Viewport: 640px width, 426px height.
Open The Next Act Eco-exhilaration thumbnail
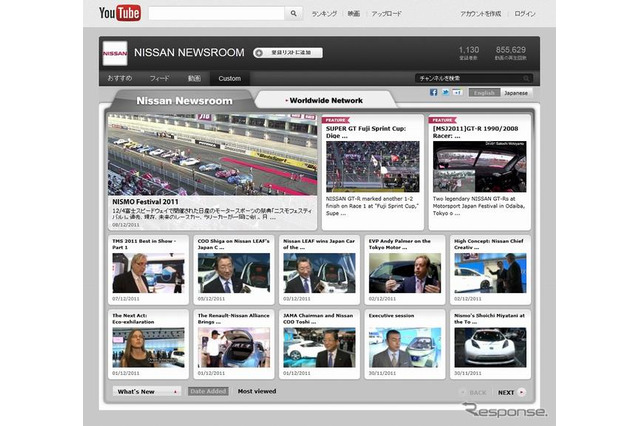point(149,347)
